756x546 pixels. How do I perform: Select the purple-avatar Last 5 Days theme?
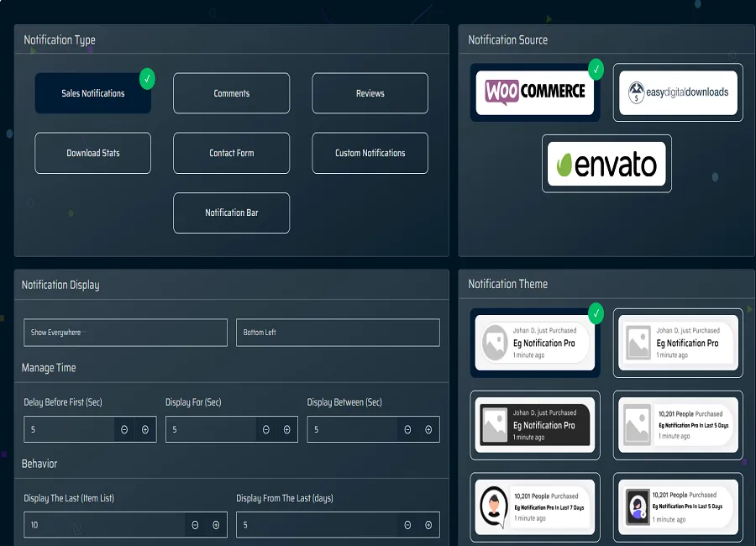click(x=678, y=507)
